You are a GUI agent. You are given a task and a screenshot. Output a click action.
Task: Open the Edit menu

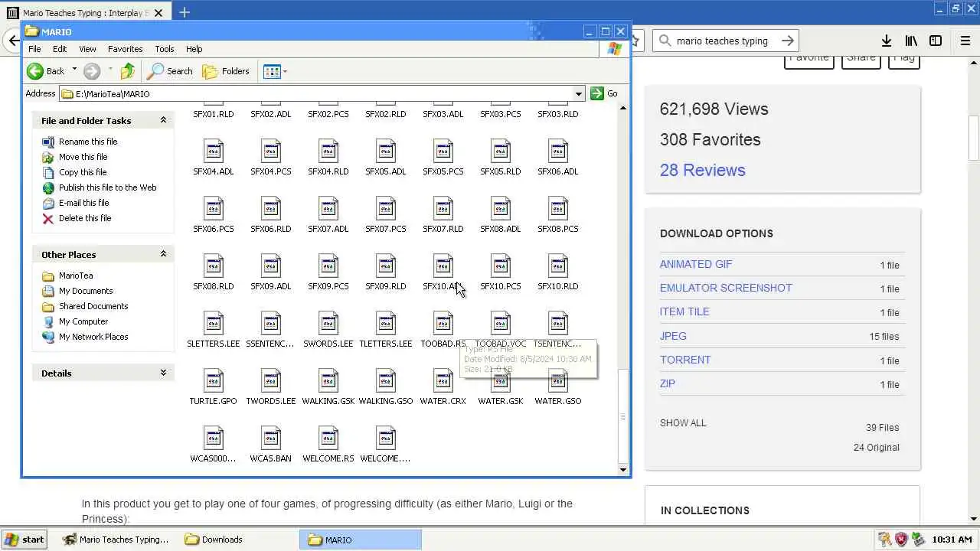coord(60,49)
